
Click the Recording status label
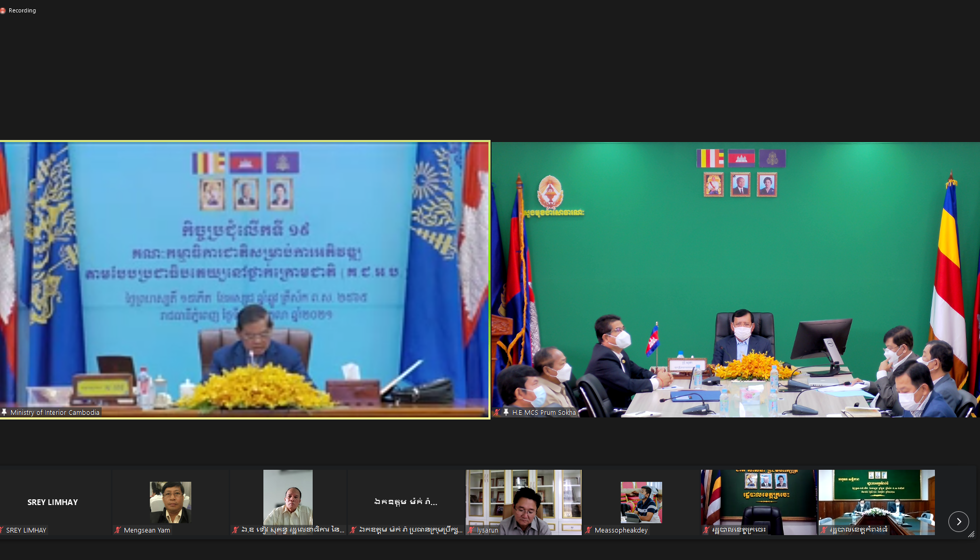click(x=22, y=10)
